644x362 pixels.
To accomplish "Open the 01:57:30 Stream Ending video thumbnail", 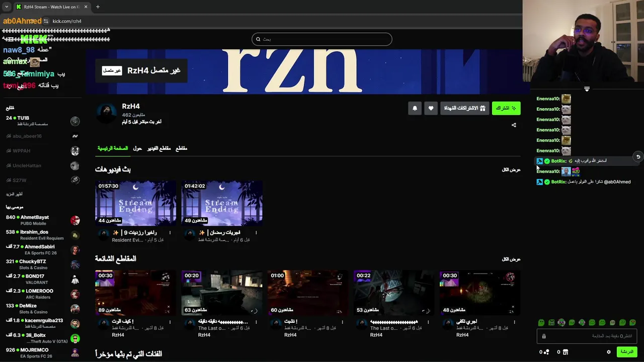I will 136,203.
